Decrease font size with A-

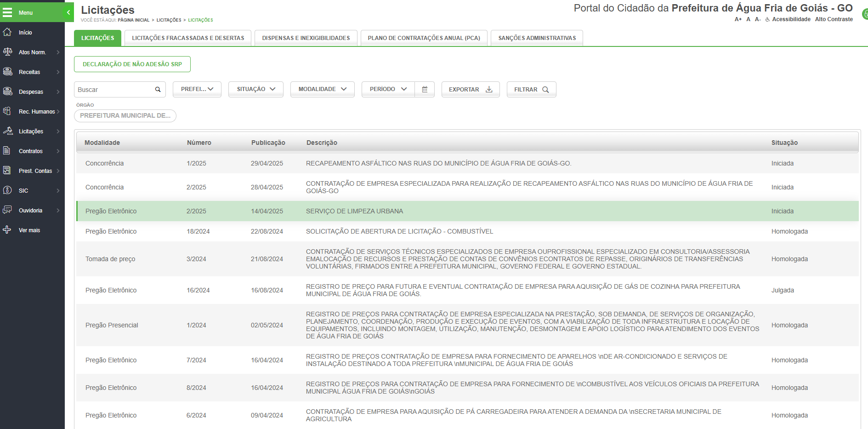pyautogui.click(x=758, y=19)
